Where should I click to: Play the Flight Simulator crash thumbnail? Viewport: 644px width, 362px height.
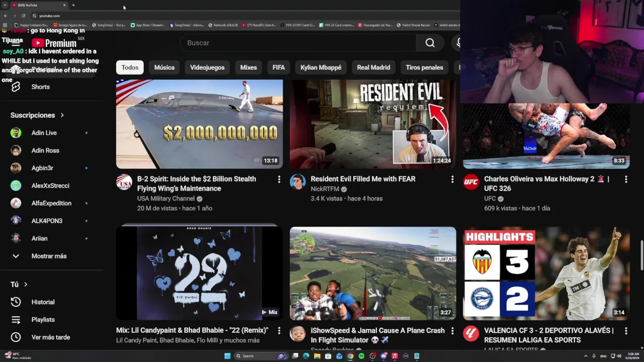tap(373, 273)
